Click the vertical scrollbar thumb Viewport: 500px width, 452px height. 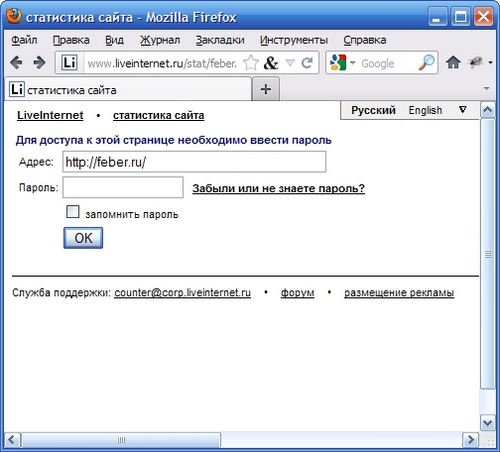[x=488, y=254]
